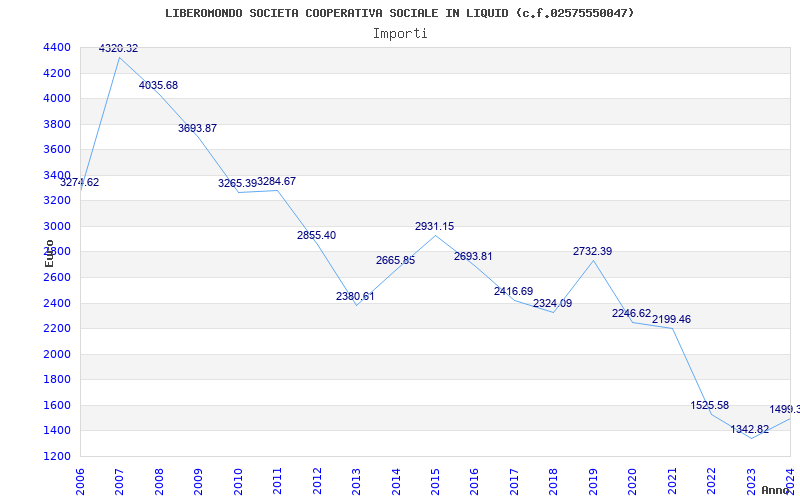
Task: Click the data label 2246.62
Action: coord(632,313)
